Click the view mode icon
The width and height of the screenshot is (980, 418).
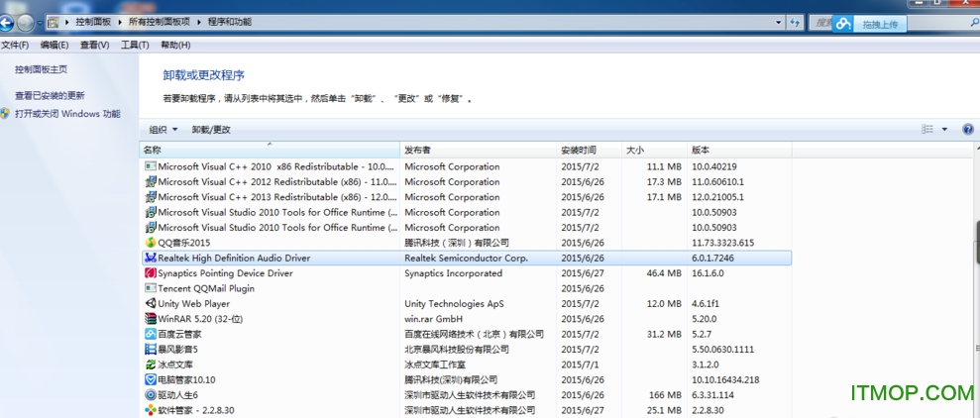click(x=927, y=130)
